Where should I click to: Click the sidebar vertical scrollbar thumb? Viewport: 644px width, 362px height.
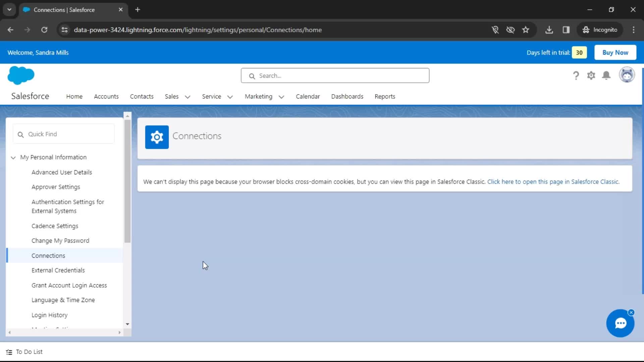pos(127,181)
